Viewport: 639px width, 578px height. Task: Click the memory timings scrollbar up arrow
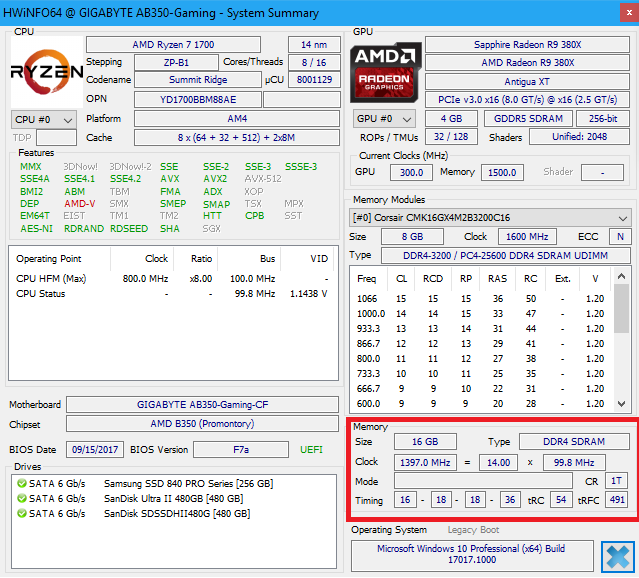click(x=621, y=277)
